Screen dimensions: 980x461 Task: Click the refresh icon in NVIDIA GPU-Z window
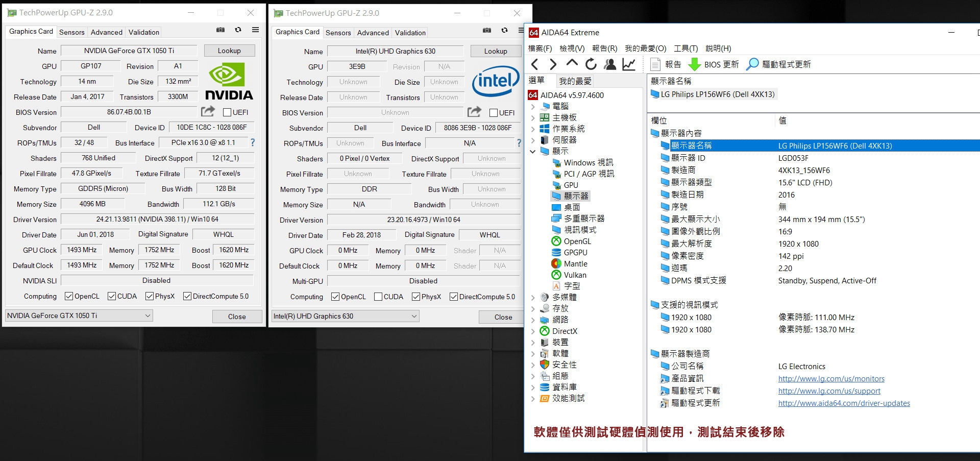point(238,30)
